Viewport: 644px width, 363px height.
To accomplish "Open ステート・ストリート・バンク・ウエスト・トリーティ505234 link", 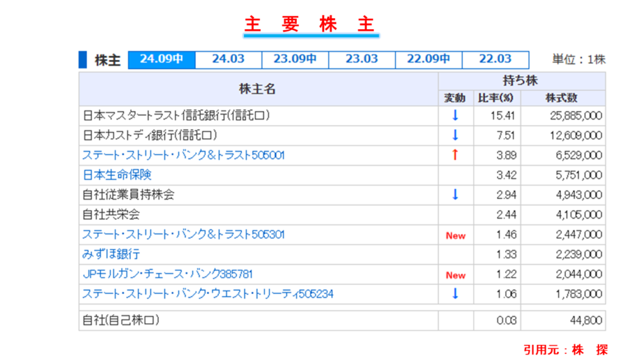I will (x=208, y=294).
